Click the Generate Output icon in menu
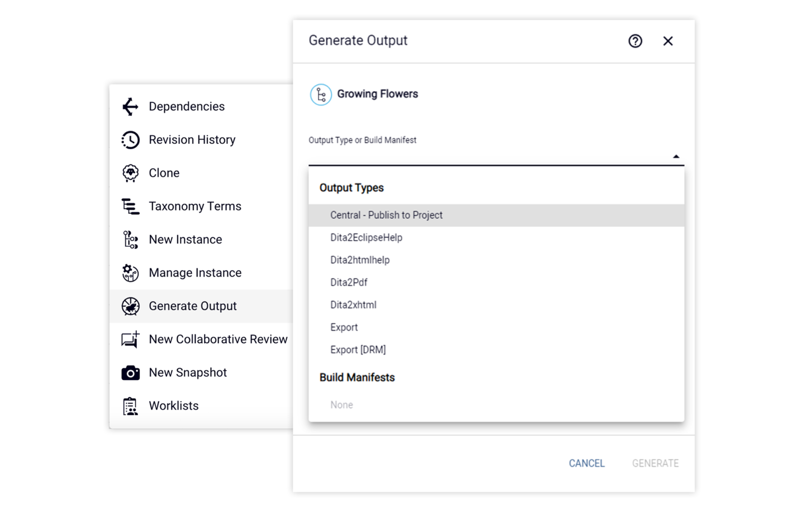The height and width of the screenshot is (512, 812). tap(130, 306)
